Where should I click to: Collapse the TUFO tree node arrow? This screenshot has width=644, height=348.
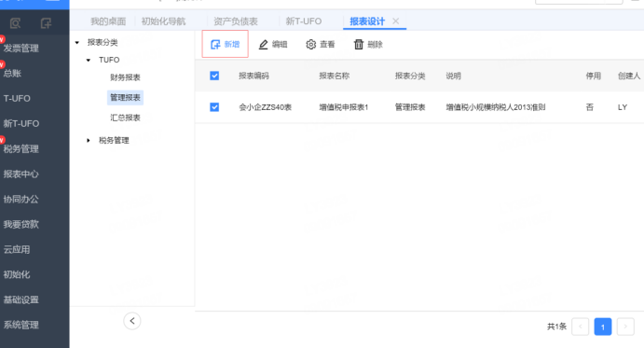point(89,60)
